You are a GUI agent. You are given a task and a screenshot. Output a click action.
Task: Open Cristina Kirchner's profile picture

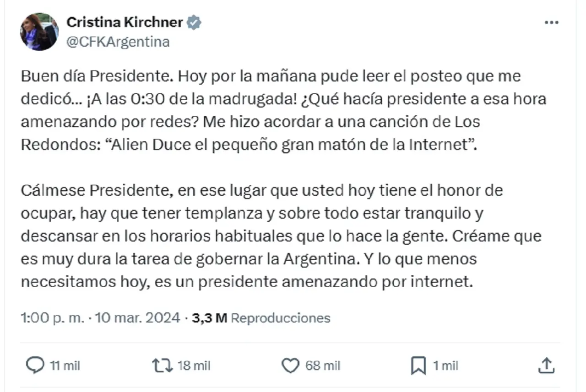pos(39,31)
